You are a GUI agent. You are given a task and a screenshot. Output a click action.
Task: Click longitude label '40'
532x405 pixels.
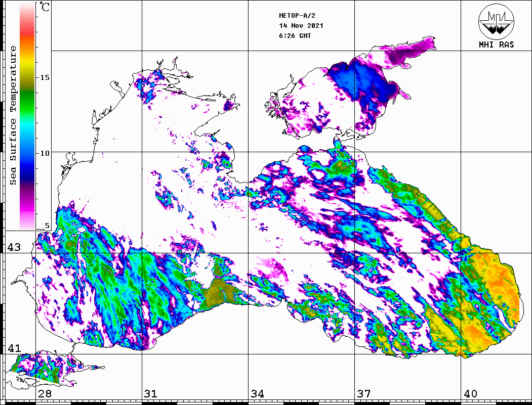pyautogui.click(x=470, y=393)
